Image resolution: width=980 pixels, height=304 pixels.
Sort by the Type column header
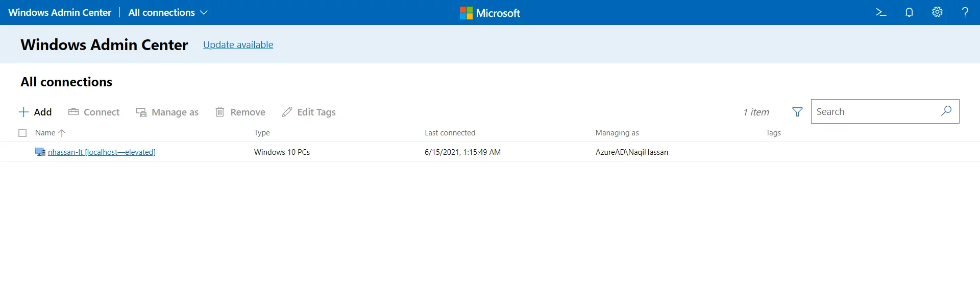[262, 133]
